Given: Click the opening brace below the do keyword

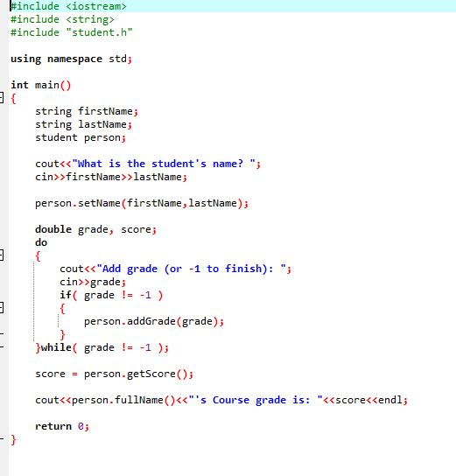Looking at the screenshot, I should 38,255.
